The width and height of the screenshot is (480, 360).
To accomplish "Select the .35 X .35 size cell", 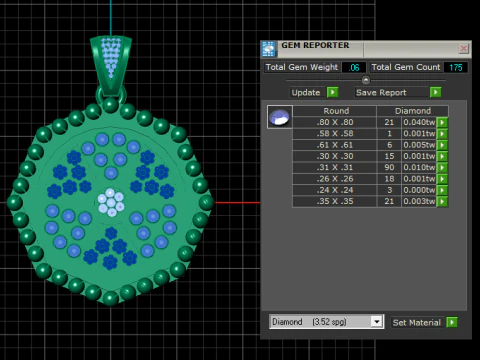I will pos(335,201).
